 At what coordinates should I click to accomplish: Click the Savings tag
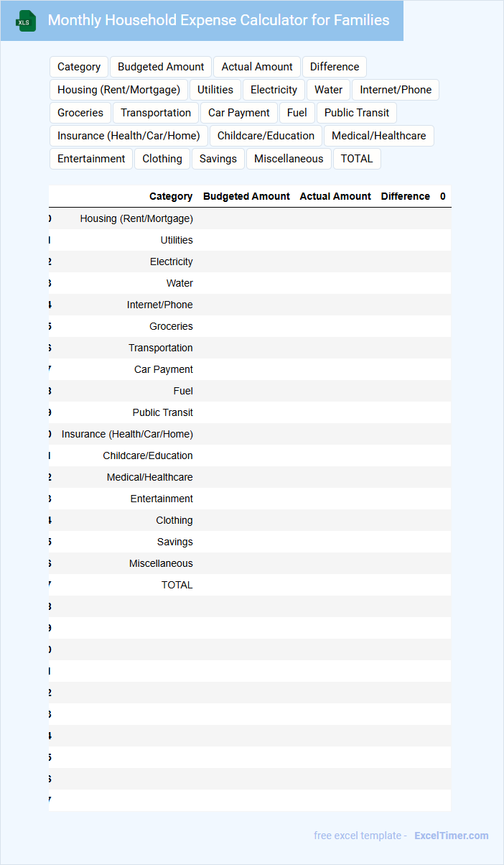(x=218, y=159)
